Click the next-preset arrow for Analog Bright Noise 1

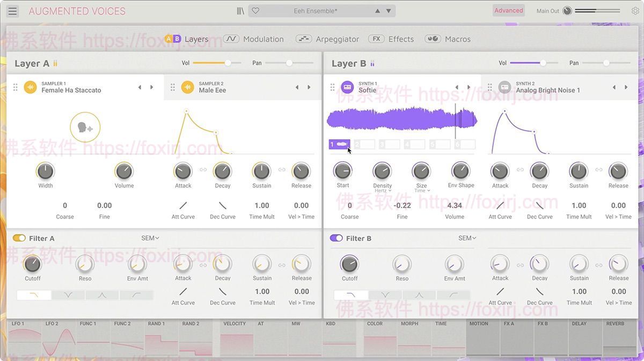626,86
